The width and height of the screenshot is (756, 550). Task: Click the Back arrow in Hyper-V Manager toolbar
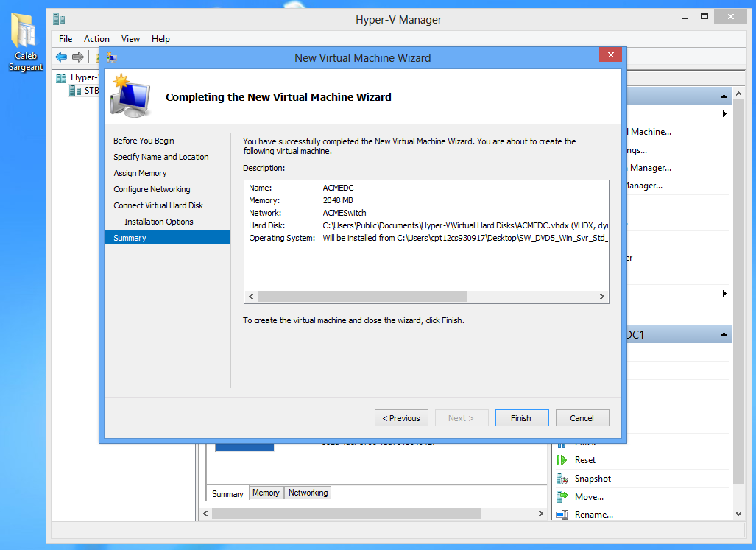[61, 57]
